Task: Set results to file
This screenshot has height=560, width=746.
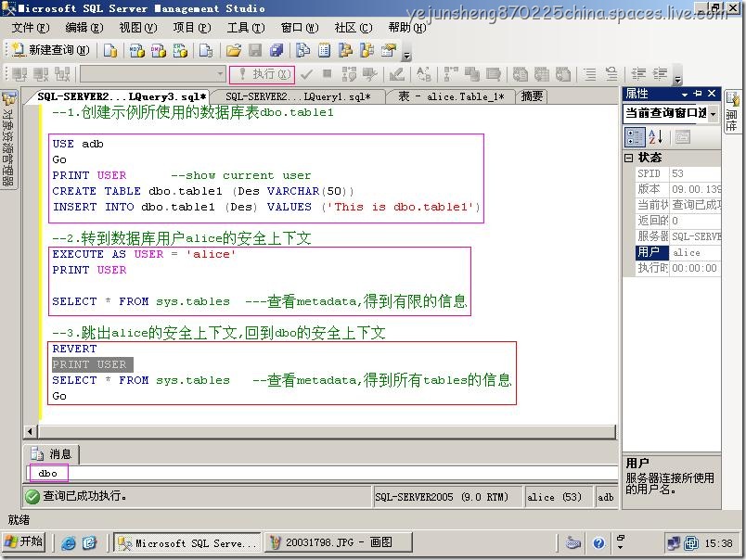Action: pyautogui.click(x=563, y=74)
